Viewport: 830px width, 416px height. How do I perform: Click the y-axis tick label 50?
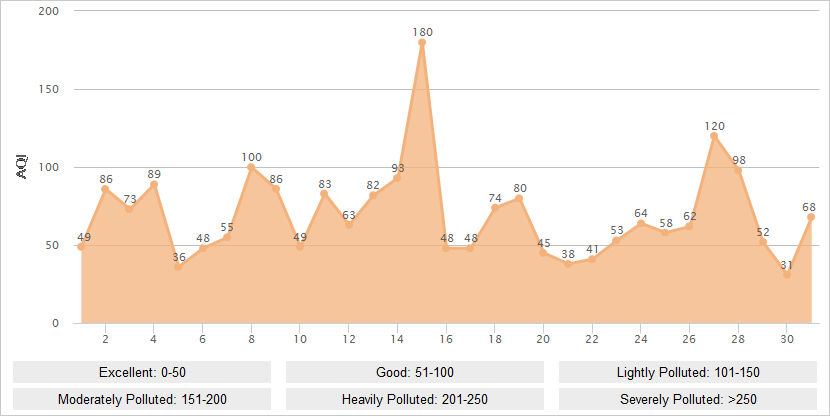pyautogui.click(x=52, y=246)
